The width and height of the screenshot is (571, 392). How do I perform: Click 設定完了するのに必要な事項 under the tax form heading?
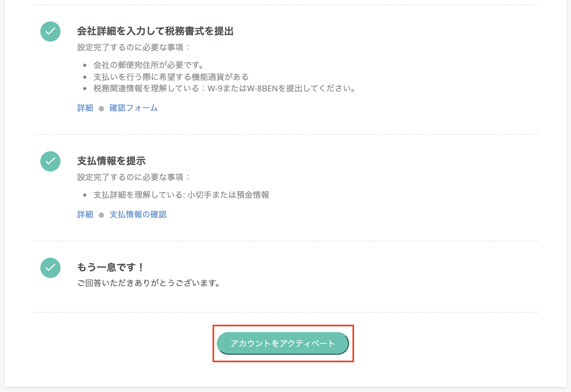pyautogui.click(x=134, y=47)
